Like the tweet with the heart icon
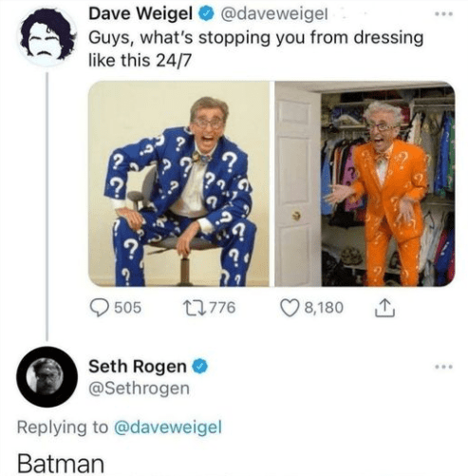This screenshot has width=468, height=476. [290, 308]
